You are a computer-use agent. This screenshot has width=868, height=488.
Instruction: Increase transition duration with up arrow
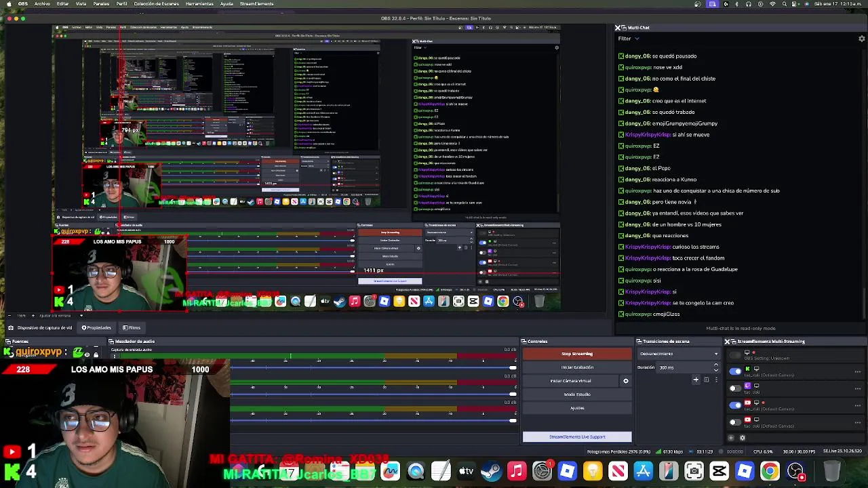click(x=715, y=365)
